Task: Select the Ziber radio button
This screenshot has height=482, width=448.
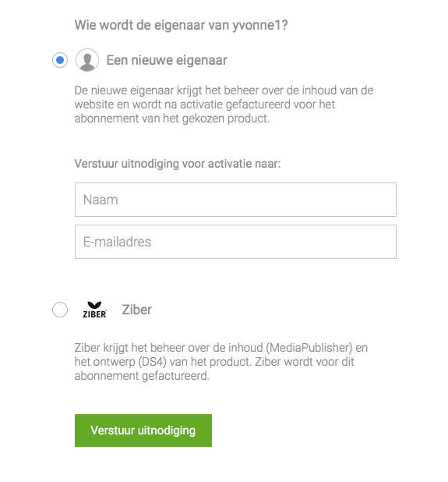Action: 60,310
